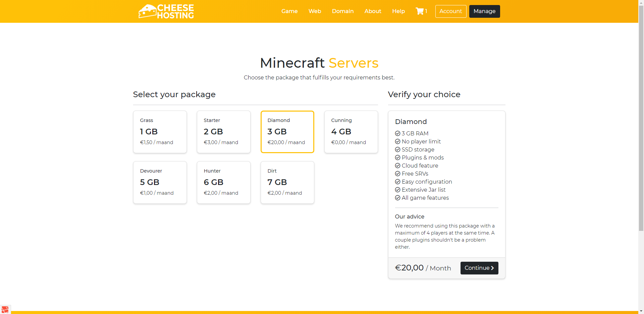Click the check icon beside All game features
Image resolution: width=644 pixels, height=314 pixels.
(x=397, y=198)
